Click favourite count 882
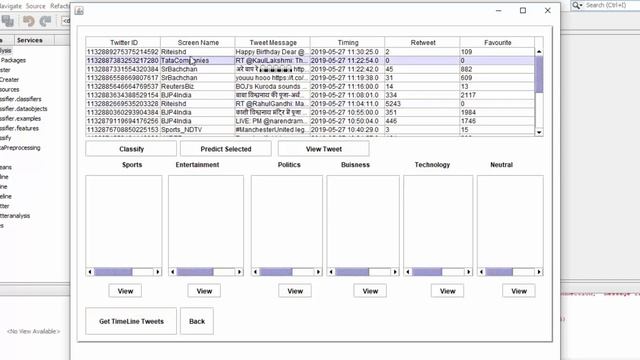The width and height of the screenshot is (640, 360). (497, 69)
